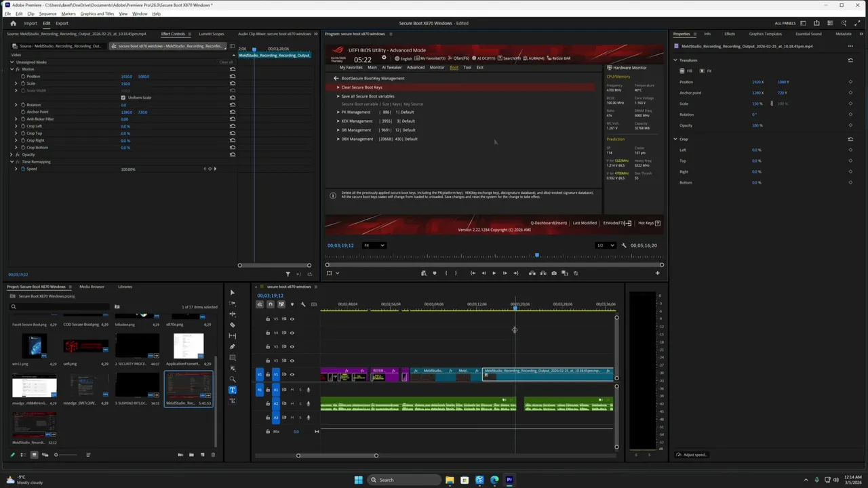868x488 pixels.
Task: Open Quick Export share icon at top right
Action: pos(816,23)
